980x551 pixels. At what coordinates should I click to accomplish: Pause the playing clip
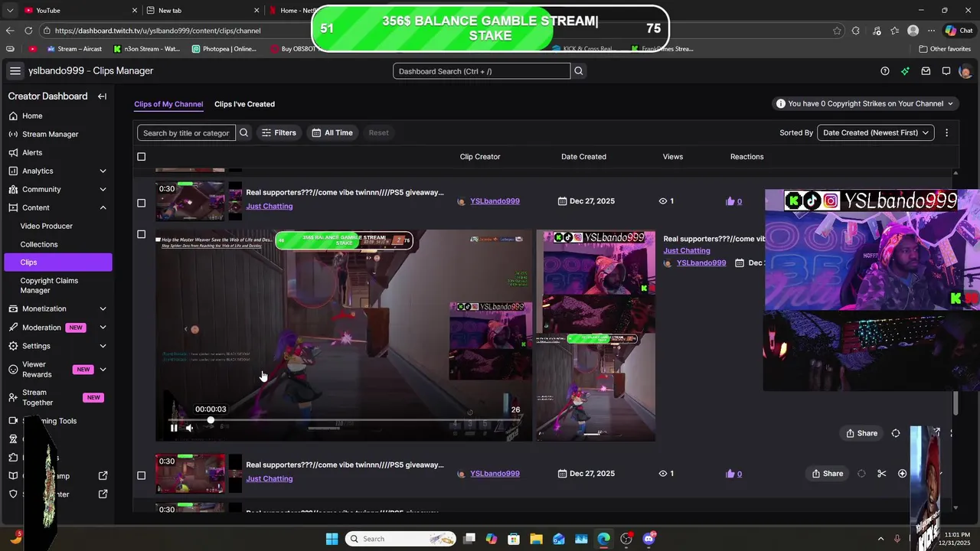(x=174, y=428)
